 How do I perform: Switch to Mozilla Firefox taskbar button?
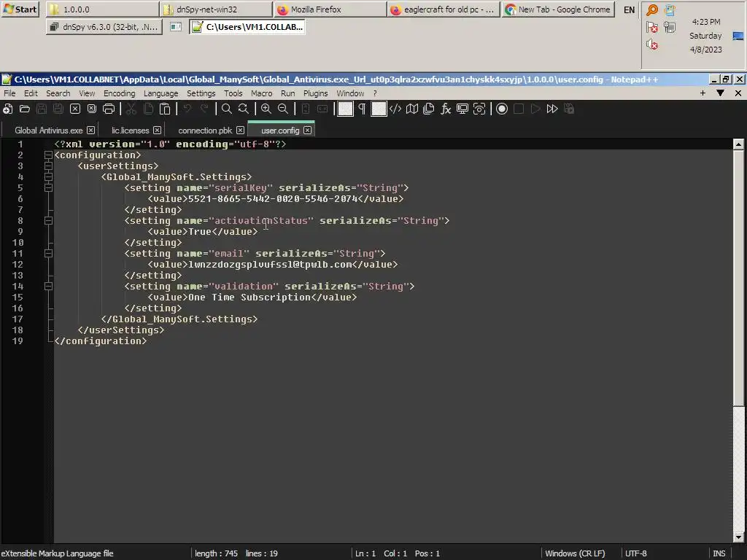point(330,9)
